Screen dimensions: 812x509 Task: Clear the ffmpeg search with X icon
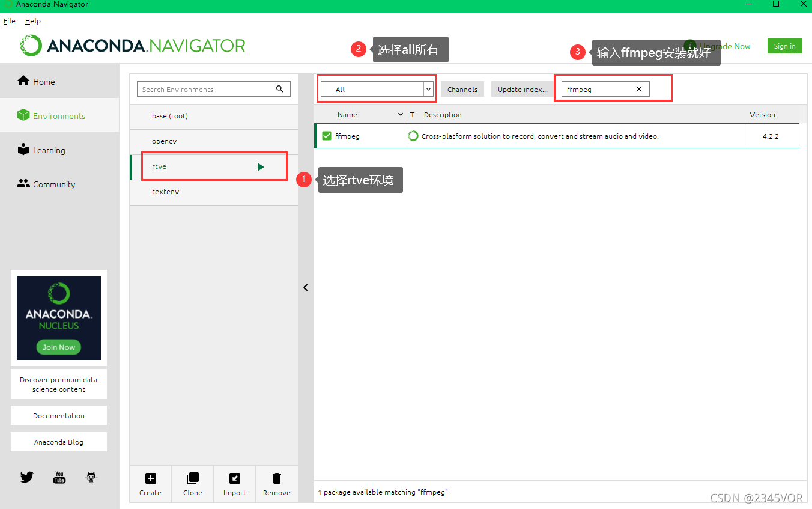pyautogui.click(x=639, y=89)
